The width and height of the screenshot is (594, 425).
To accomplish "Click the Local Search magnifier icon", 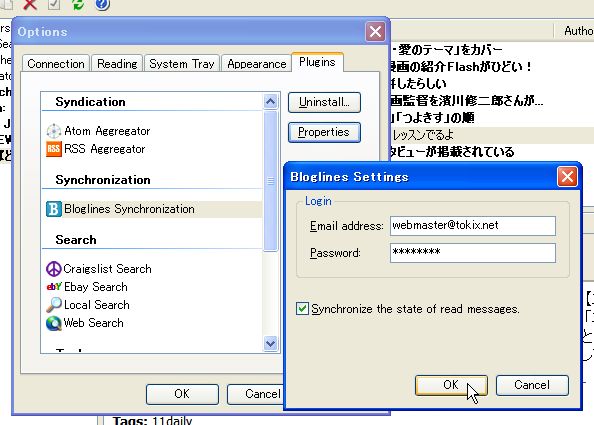I will [x=54, y=305].
